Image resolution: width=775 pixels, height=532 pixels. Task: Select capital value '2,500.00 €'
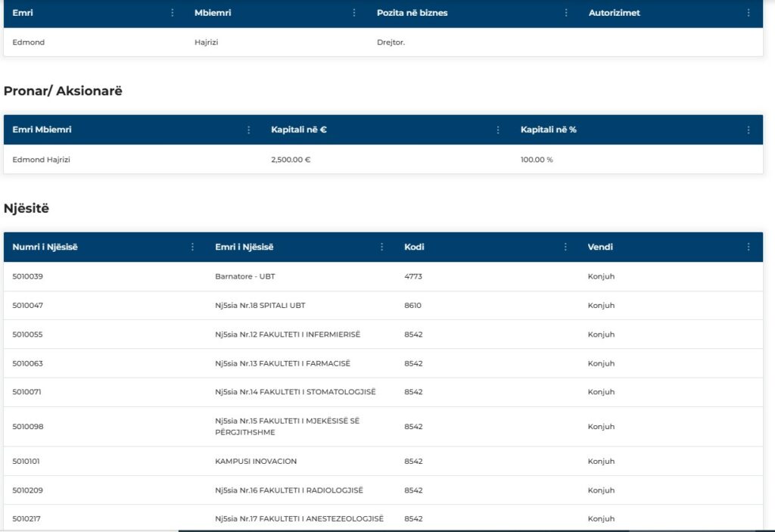(291, 159)
